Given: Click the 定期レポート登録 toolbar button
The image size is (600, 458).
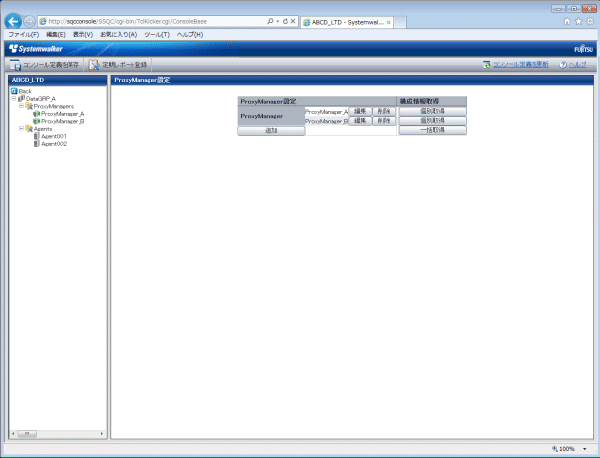Looking at the screenshot, I should [118, 65].
